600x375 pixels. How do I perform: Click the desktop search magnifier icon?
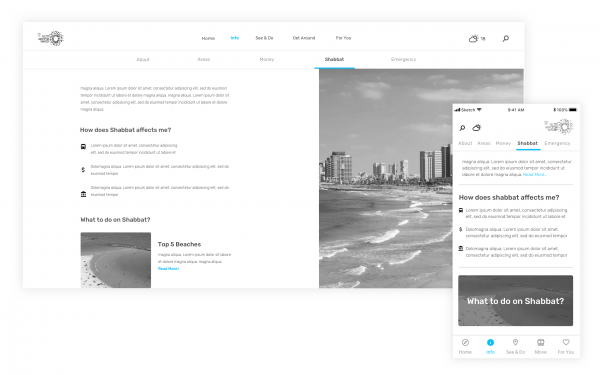[505, 38]
